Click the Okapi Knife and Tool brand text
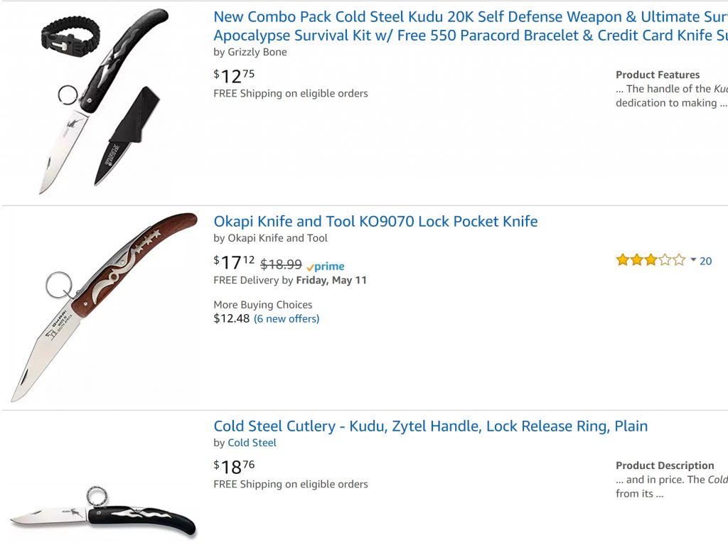Viewport: 728px width, 560px height. [x=278, y=238]
